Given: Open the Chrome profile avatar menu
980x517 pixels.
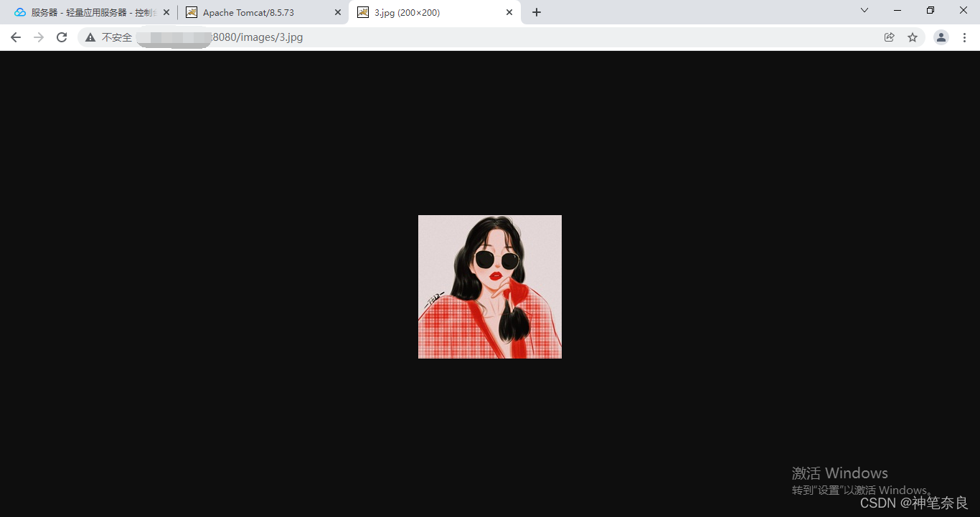Looking at the screenshot, I should [941, 37].
